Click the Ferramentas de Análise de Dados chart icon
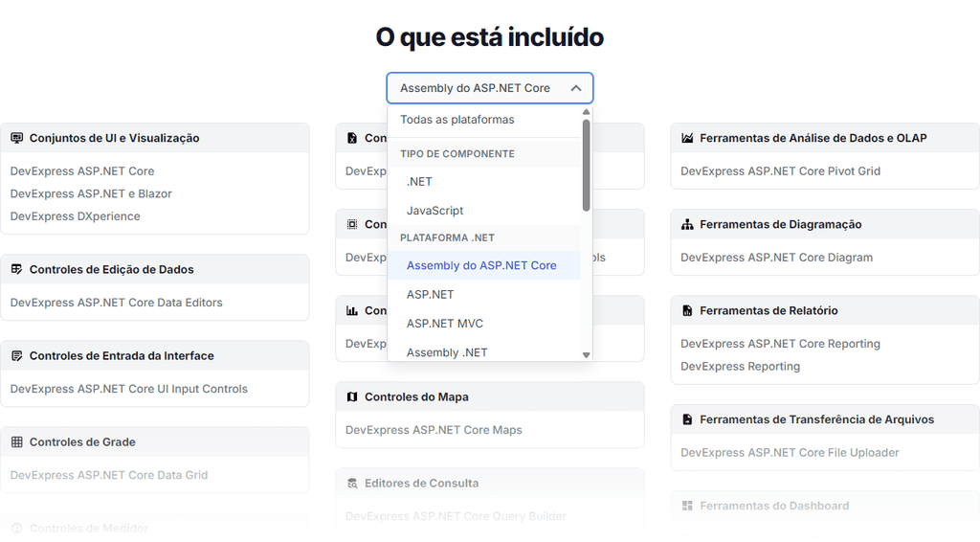Image resolution: width=980 pixels, height=542 pixels. [687, 138]
